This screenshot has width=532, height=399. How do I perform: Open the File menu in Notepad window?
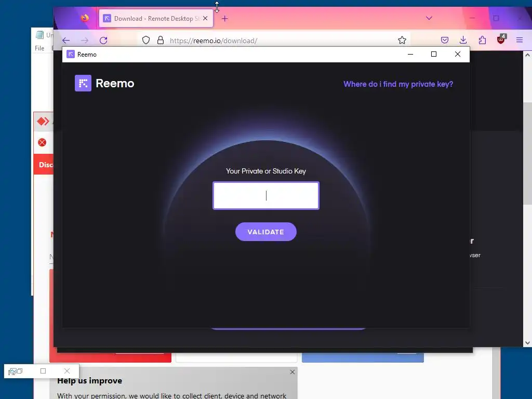click(x=39, y=48)
